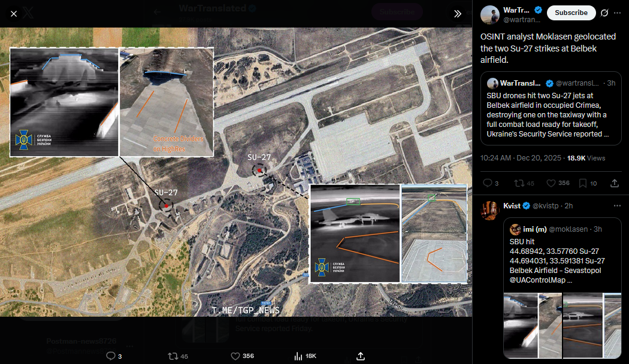The width and height of the screenshot is (629, 364).
Task: Open the more options menu on the Kvist reply
Action: tap(617, 206)
